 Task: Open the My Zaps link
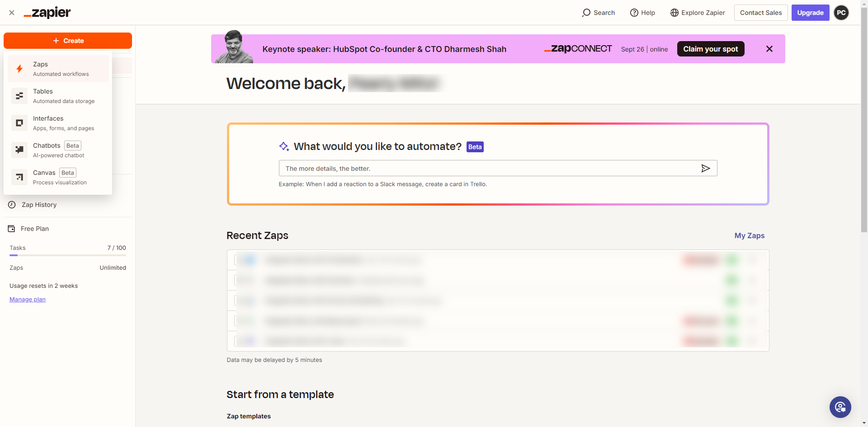coord(750,235)
